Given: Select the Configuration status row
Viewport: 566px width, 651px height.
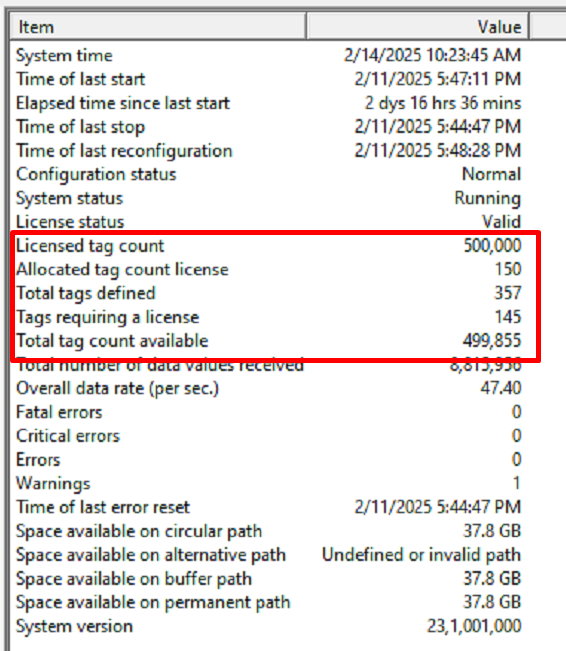Looking at the screenshot, I should pos(269,174).
